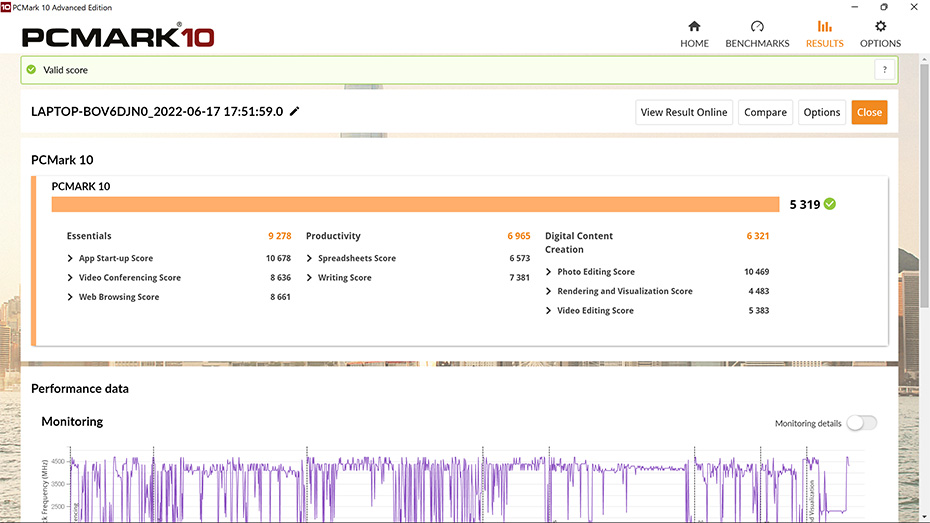
Task: Click the Compare button
Action: [x=765, y=112]
